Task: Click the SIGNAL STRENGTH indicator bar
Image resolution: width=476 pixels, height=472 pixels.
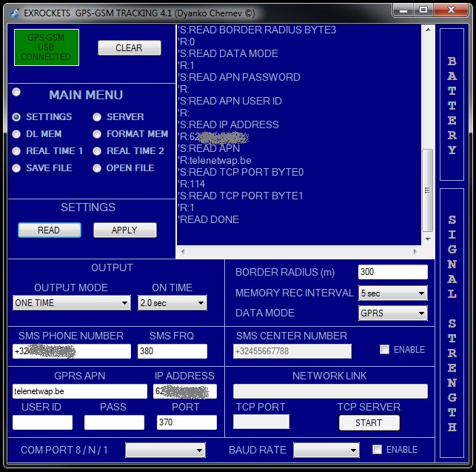Action: coord(452,323)
